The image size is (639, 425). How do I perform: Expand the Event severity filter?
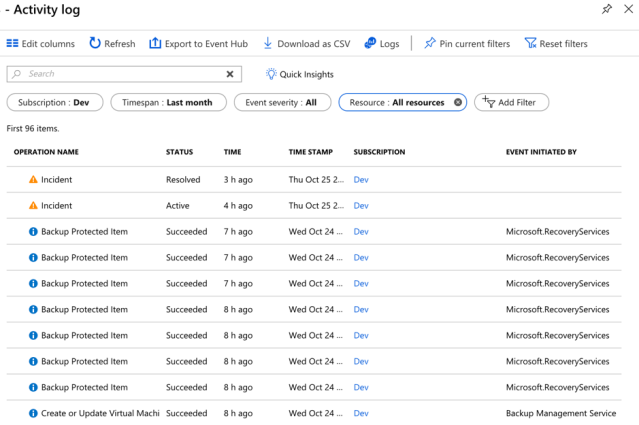tap(283, 102)
